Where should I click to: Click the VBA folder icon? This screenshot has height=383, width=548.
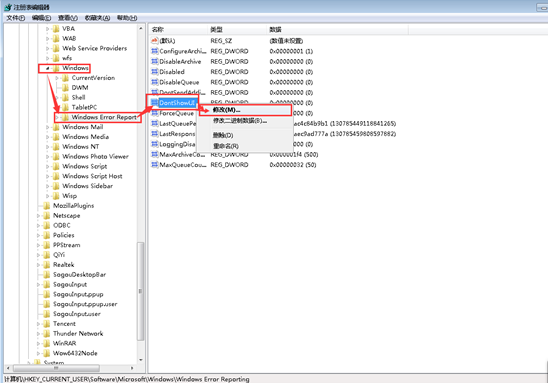(56, 29)
